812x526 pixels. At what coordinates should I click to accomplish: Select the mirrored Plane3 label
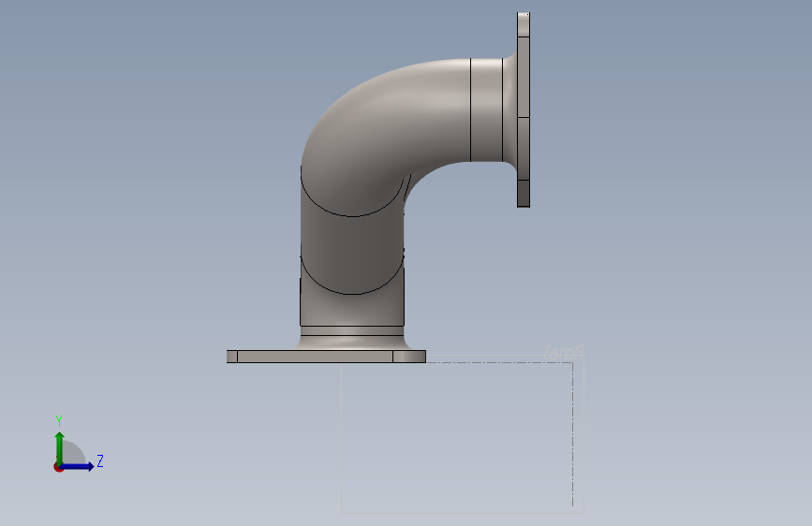click(564, 353)
